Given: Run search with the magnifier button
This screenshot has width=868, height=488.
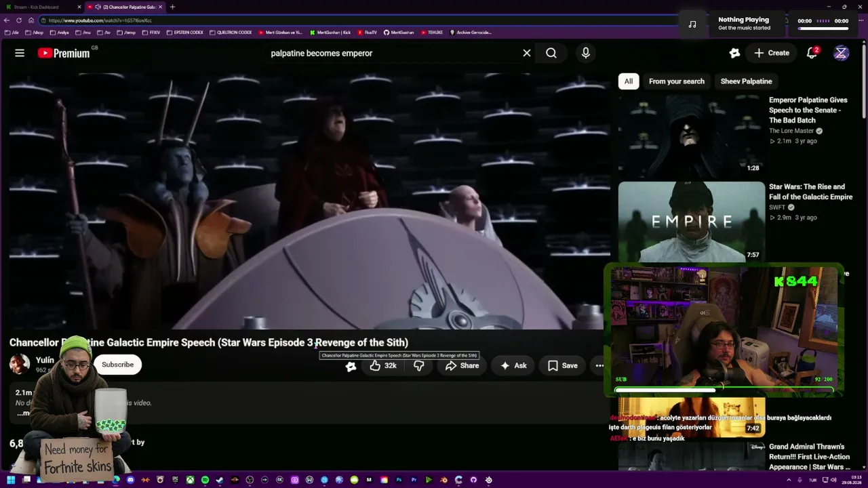Looking at the screenshot, I should (x=551, y=53).
